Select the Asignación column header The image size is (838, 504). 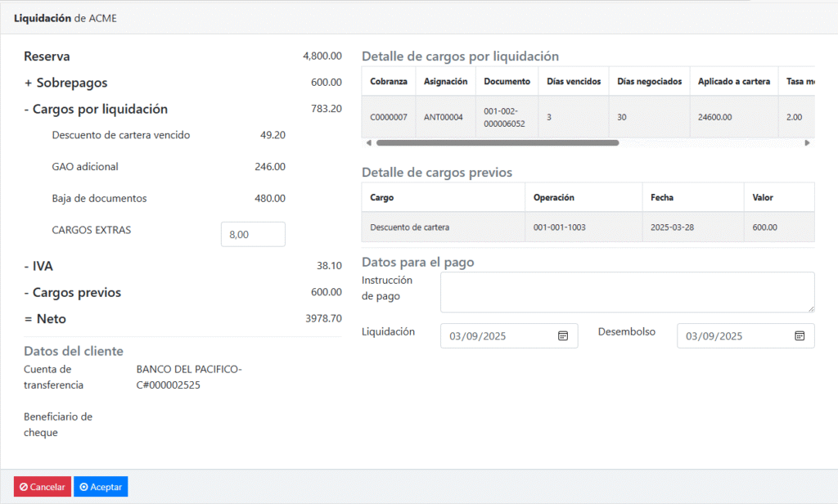445,82
